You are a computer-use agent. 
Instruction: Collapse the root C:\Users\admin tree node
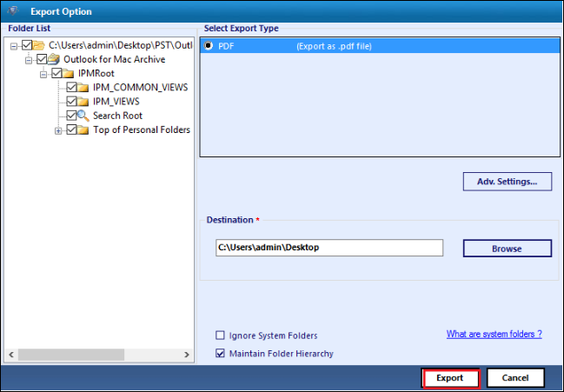[14, 46]
